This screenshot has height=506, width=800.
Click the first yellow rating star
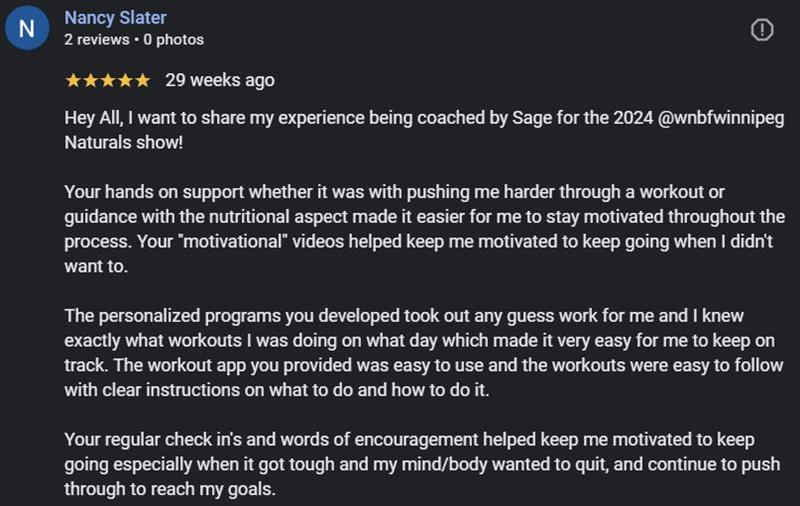pos(72,80)
